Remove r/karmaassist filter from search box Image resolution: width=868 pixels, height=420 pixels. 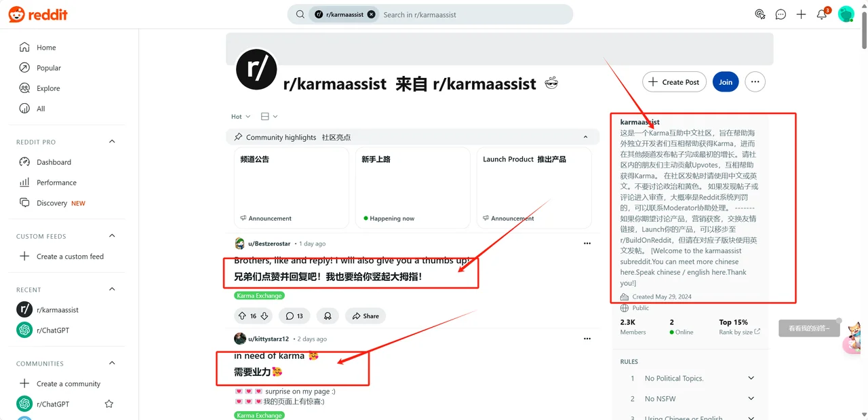tap(371, 14)
